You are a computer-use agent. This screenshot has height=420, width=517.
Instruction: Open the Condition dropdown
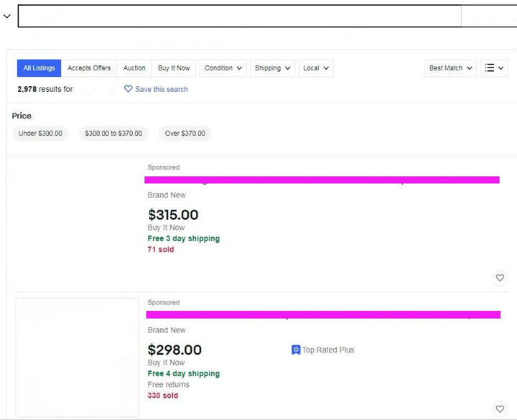click(223, 68)
